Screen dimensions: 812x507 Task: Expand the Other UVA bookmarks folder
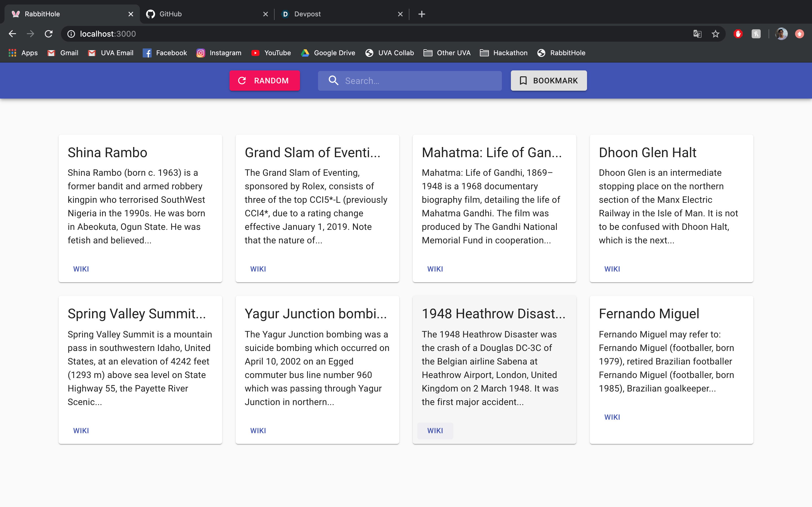(x=447, y=53)
